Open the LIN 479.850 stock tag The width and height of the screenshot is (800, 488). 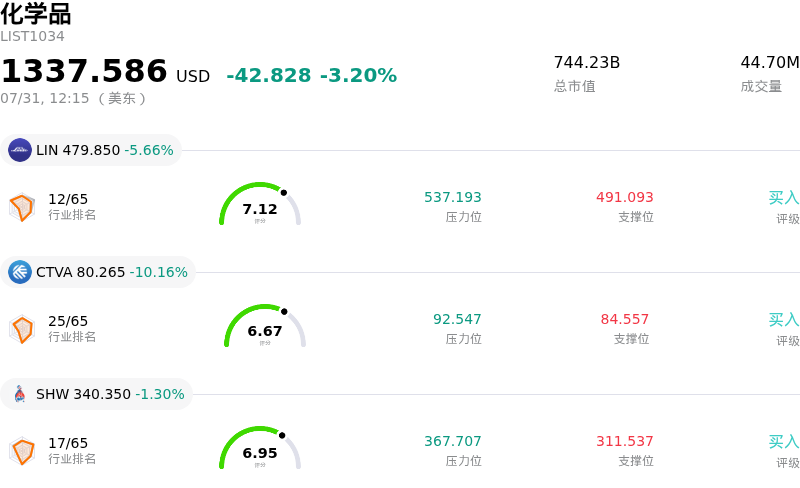click(91, 150)
